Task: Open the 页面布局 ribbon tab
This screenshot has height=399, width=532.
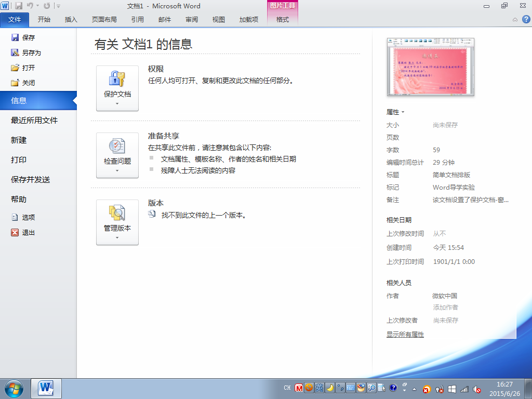Action: point(104,19)
